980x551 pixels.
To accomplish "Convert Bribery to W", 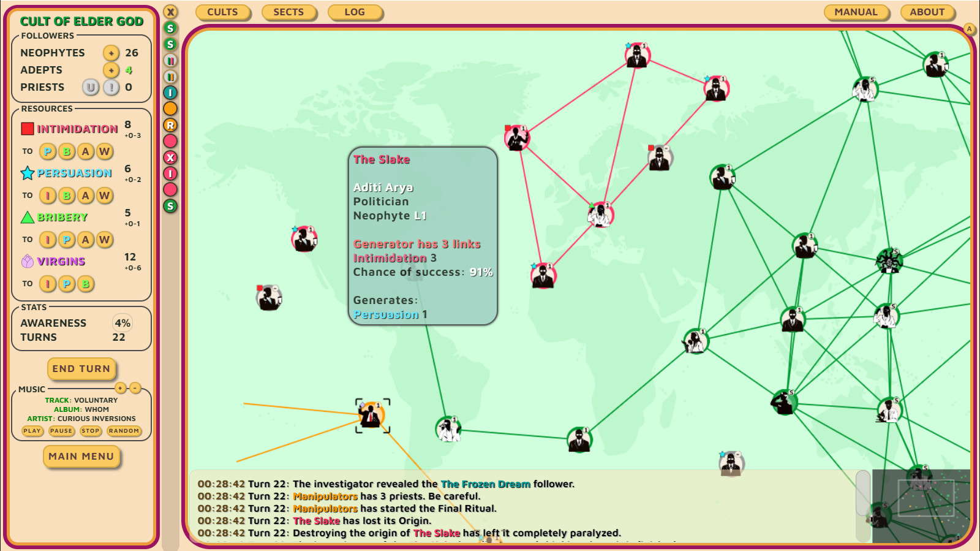I will tap(105, 240).
